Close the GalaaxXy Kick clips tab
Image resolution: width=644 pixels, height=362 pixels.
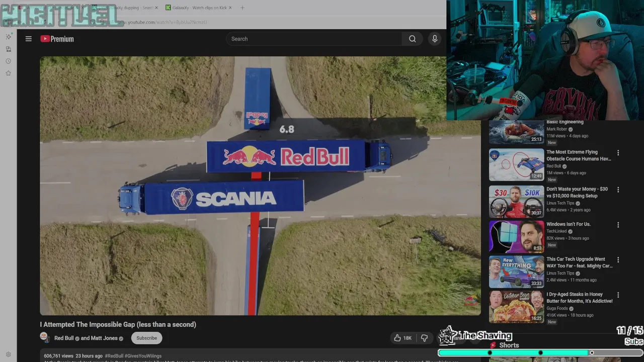tap(231, 8)
